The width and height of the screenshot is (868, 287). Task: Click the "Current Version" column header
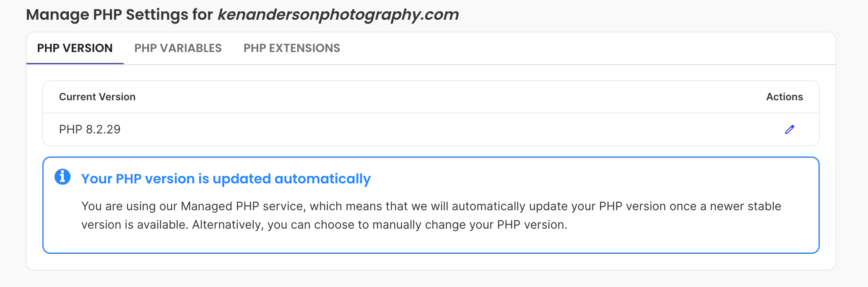coord(97,97)
